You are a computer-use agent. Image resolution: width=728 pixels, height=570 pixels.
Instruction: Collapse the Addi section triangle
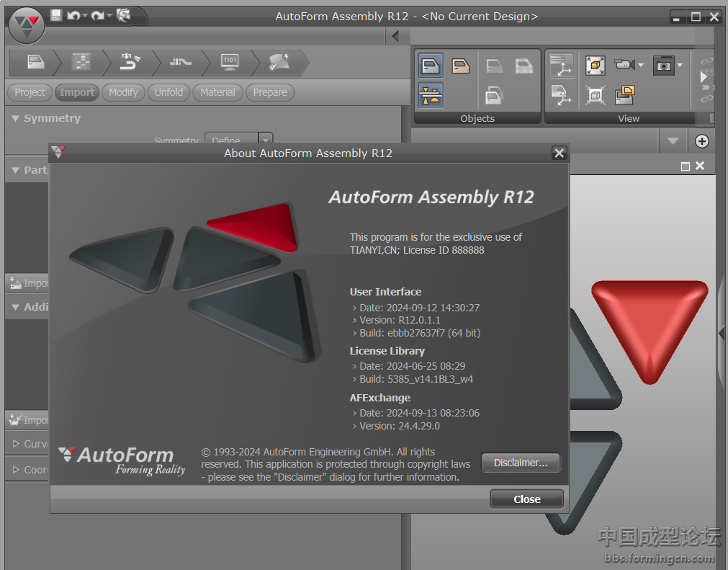point(15,307)
